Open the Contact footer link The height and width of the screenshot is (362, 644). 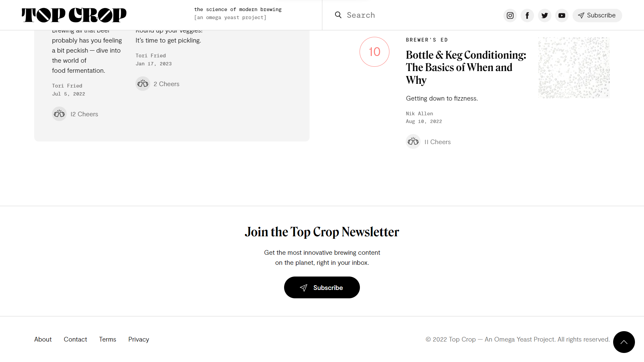[75, 339]
